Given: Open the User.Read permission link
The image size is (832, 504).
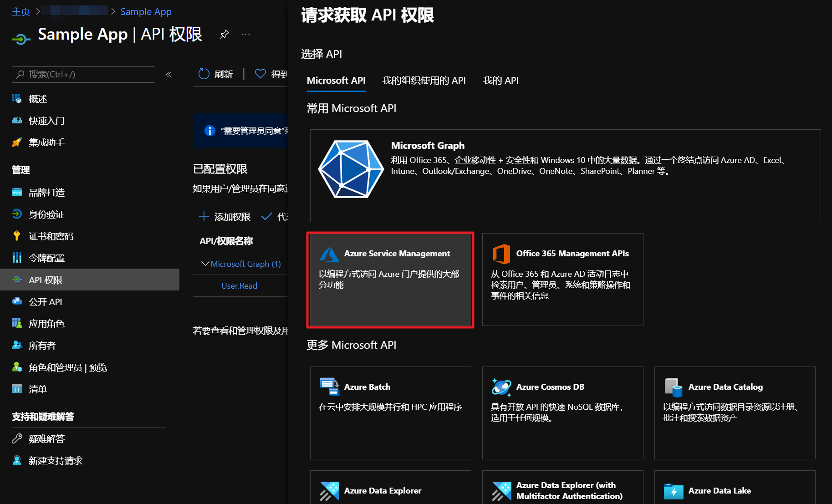Looking at the screenshot, I should (x=239, y=286).
